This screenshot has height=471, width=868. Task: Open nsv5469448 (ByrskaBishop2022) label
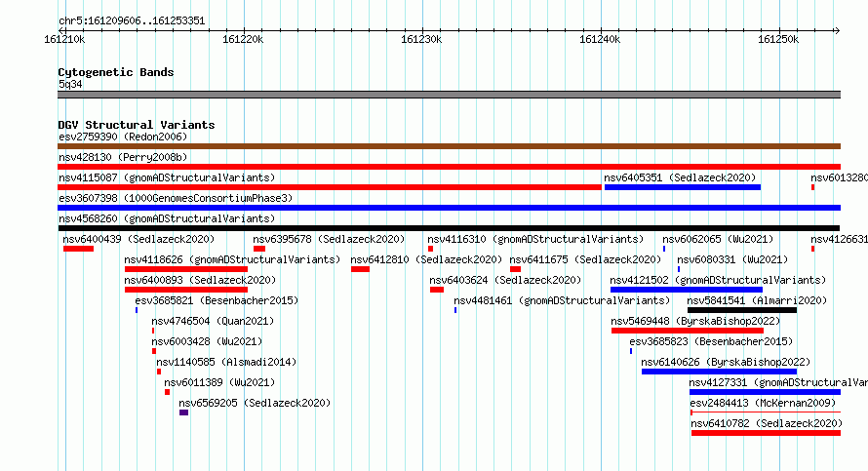(x=695, y=321)
